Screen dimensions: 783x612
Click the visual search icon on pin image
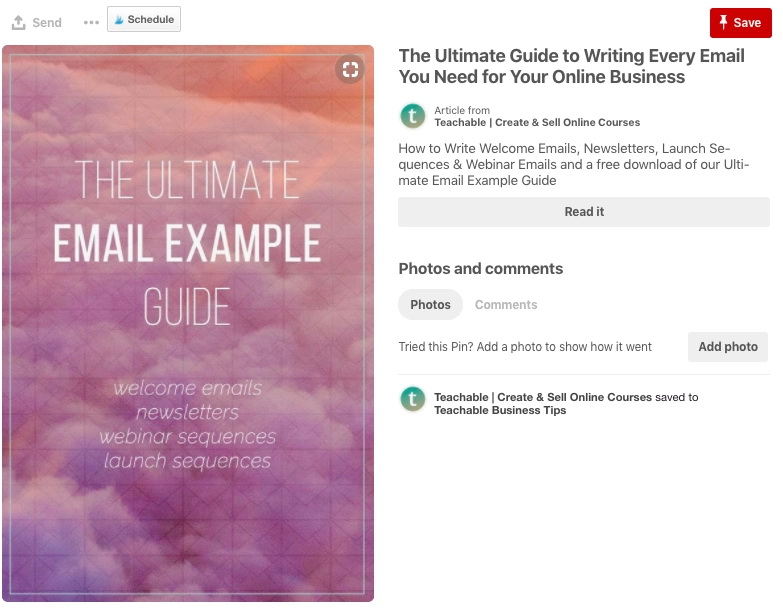tap(350, 69)
